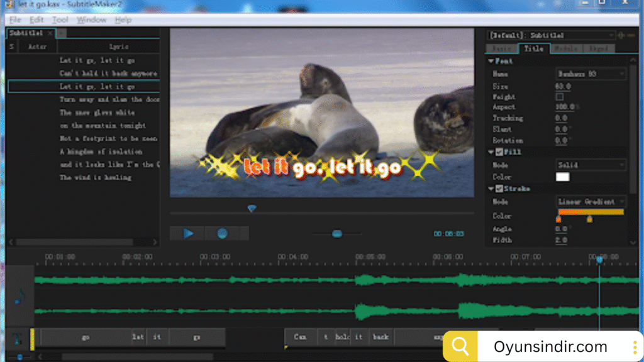The width and height of the screenshot is (644, 362).
Task: Click the orange gradient stop marker
Action: (558, 219)
